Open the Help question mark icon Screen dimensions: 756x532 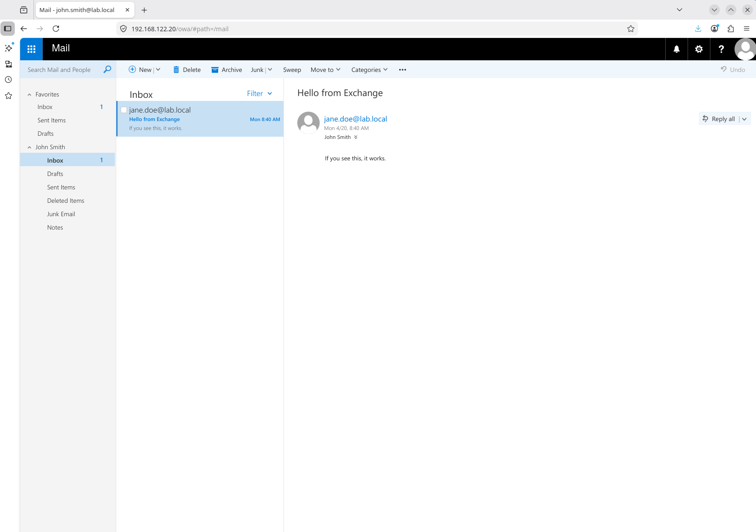click(x=721, y=49)
